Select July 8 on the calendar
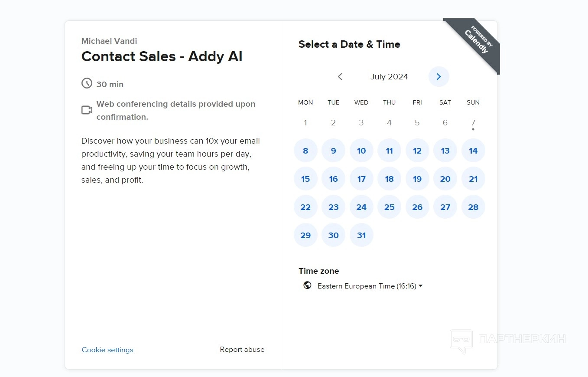The width and height of the screenshot is (588, 377). (305, 151)
